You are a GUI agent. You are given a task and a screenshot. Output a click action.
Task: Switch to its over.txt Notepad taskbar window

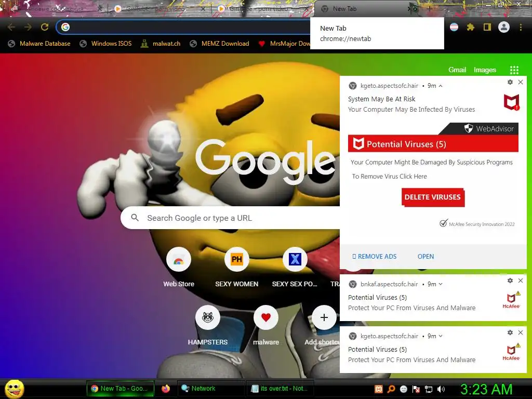pyautogui.click(x=279, y=389)
